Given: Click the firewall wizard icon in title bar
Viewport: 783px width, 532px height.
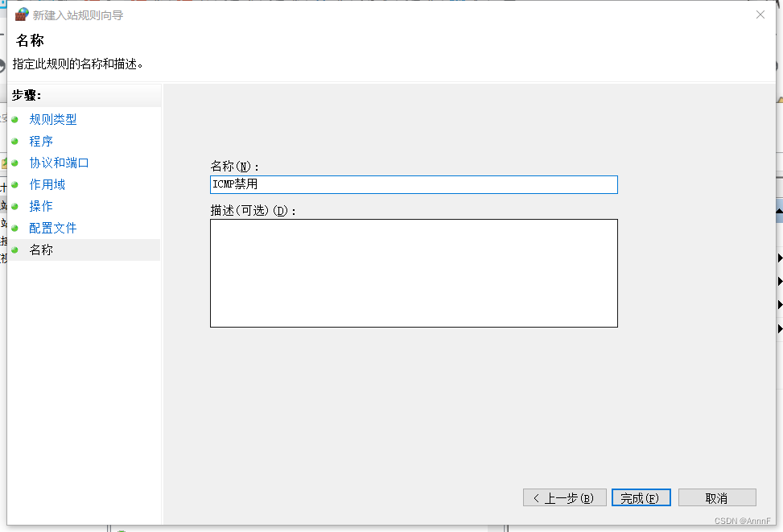Looking at the screenshot, I should 22,14.
